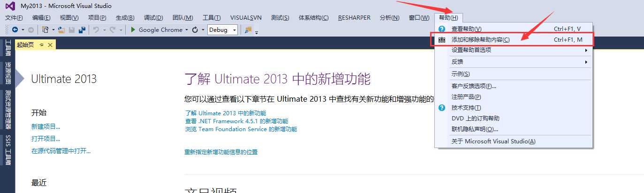Click 了解 Ultimate 2013 中的新功能 link
The height and width of the screenshot is (193, 644).
(226, 113)
